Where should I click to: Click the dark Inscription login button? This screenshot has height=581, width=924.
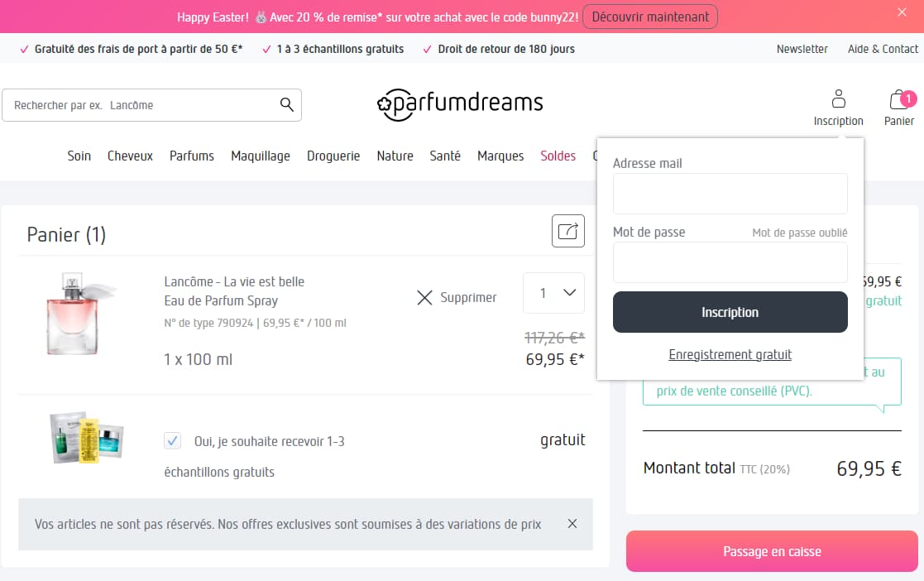[x=730, y=312]
